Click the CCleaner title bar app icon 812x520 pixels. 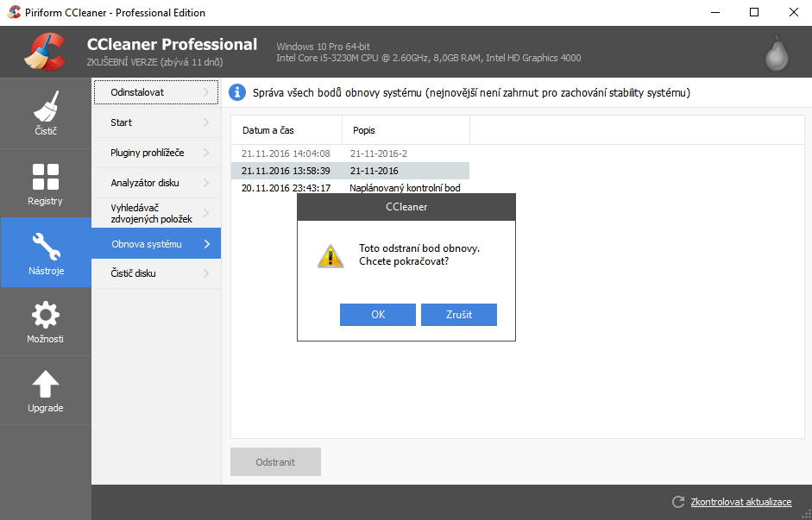(14, 12)
